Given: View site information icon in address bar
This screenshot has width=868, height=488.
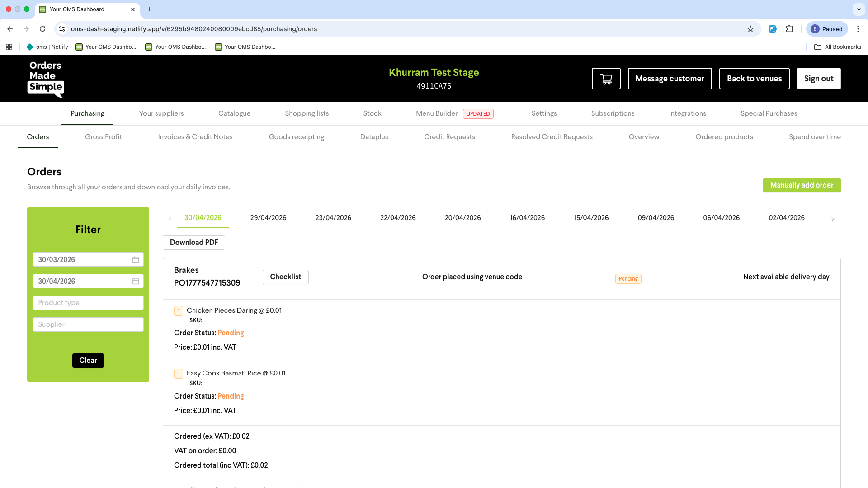Looking at the screenshot, I should [x=62, y=29].
